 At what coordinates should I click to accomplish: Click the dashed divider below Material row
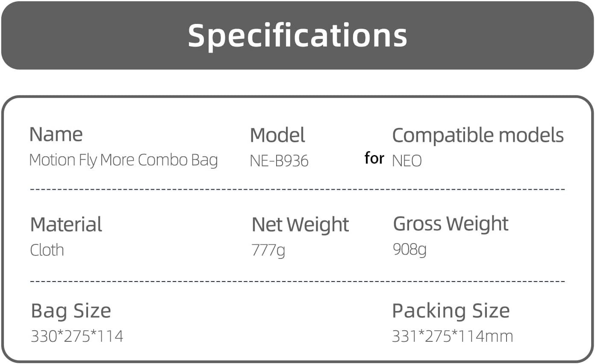297,281
